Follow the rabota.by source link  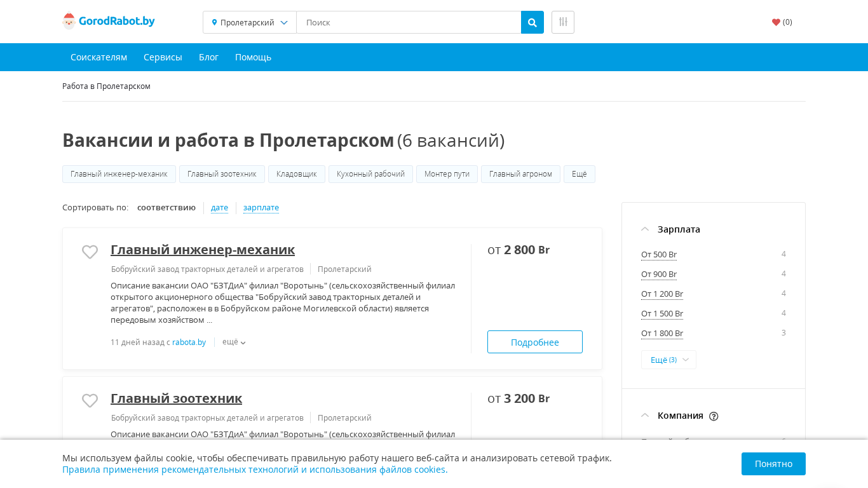point(189,342)
